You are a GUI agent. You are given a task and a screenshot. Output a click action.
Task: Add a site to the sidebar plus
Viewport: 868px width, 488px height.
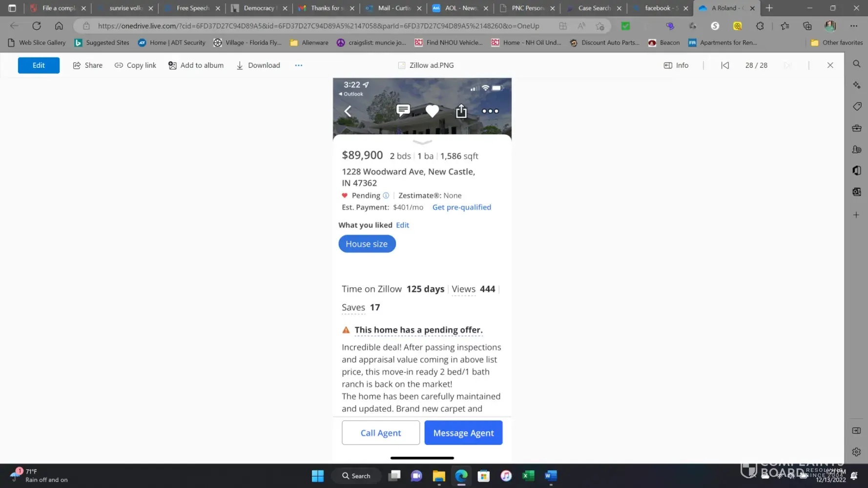point(856,215)
